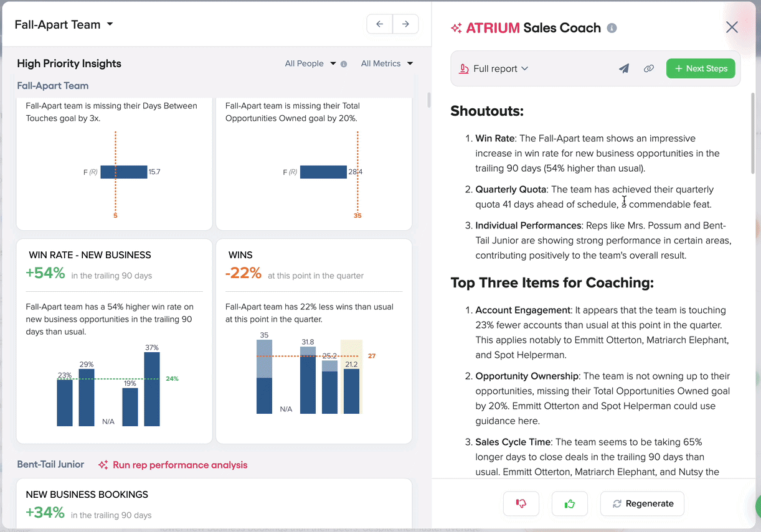Click the Next Steps button
Image resolution: width=761 pixels, height=532 pixels.
point(701,68)
